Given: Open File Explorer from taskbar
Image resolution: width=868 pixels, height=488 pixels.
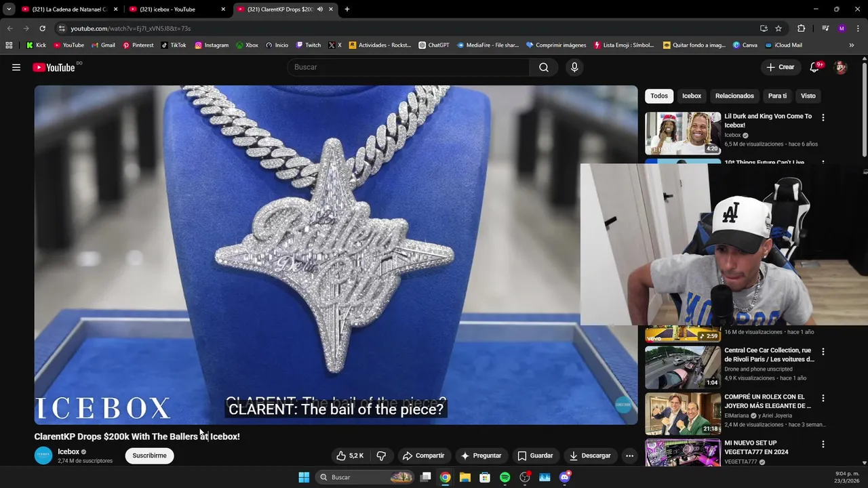Looking at the screenshot, I should point(465,477).
